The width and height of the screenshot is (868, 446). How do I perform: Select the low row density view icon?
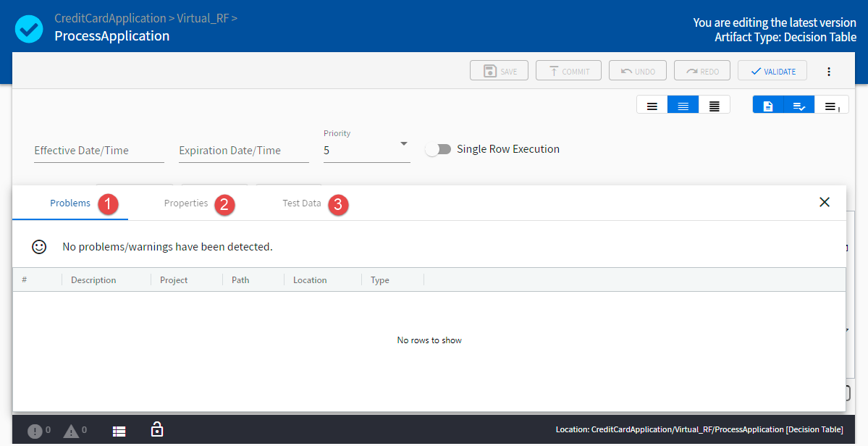(652, 106)
